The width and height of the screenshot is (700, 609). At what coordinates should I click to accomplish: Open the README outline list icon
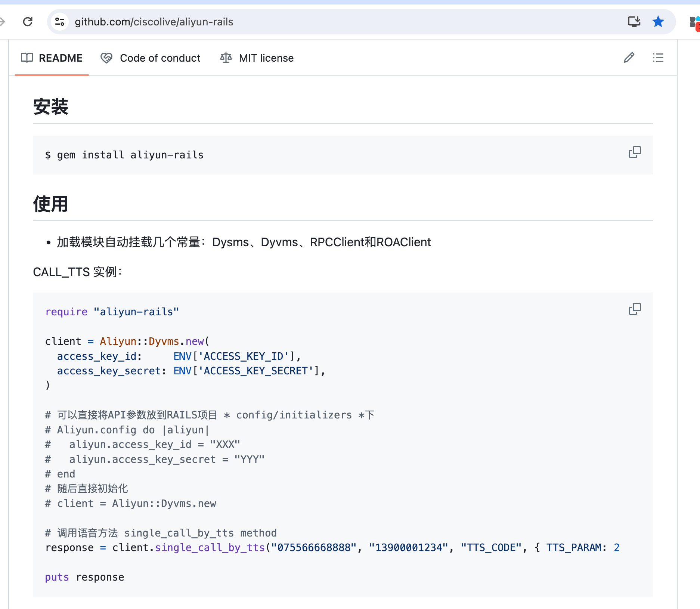tap(658, 58)
